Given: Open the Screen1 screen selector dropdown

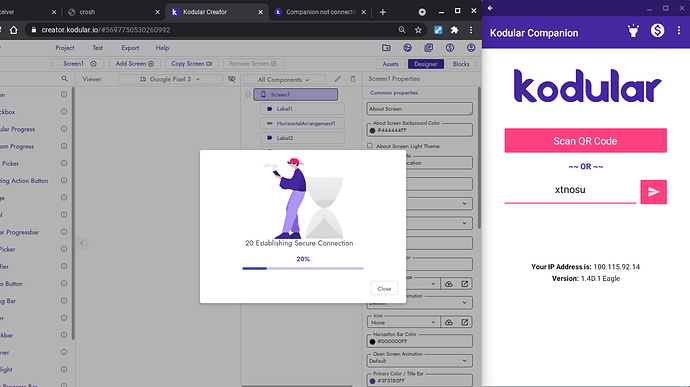Looking at the screenshot, I should tap(77, 64).
